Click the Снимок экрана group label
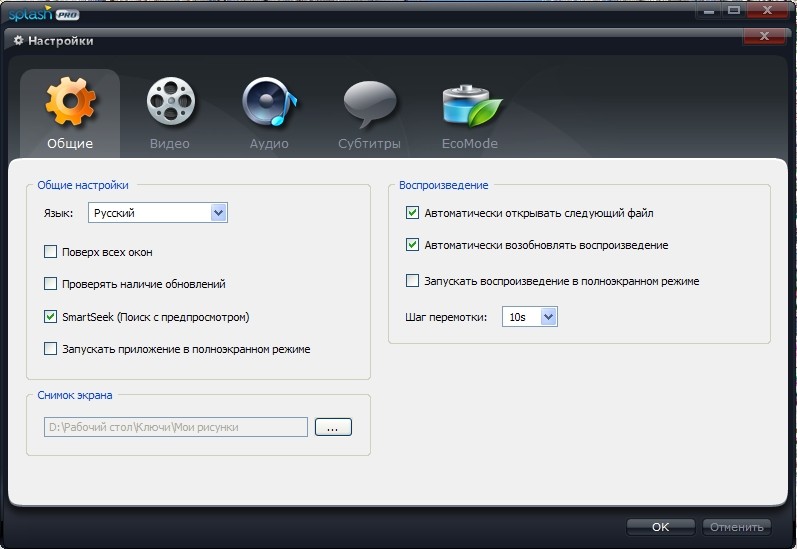The image size is (797, 549). click(75, 395)
